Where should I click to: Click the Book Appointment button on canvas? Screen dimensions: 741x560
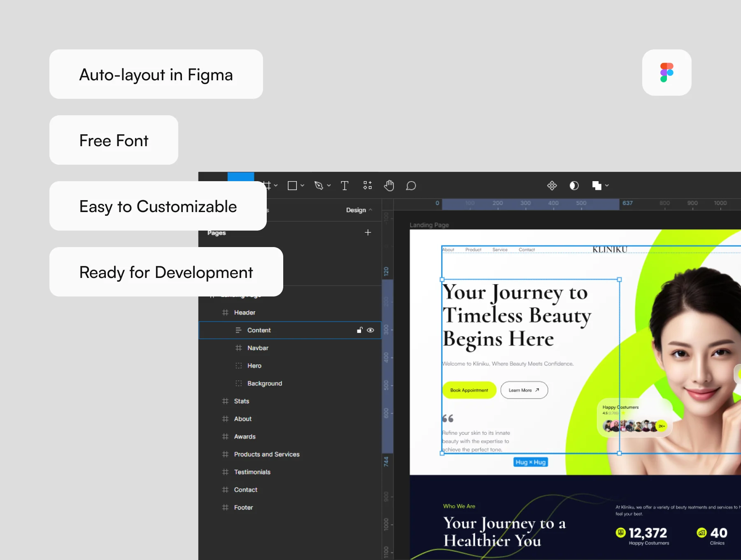coord(469,390)
